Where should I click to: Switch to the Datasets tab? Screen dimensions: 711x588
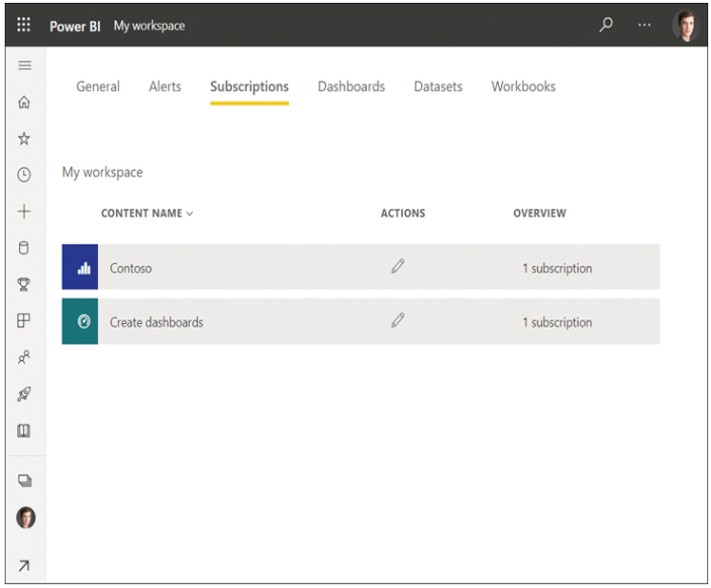point(438,86)
